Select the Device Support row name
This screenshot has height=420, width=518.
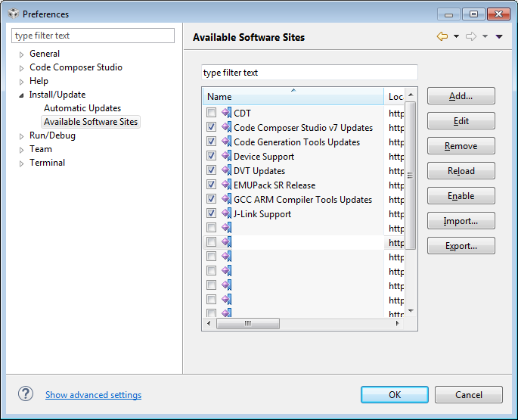point(264,157)
